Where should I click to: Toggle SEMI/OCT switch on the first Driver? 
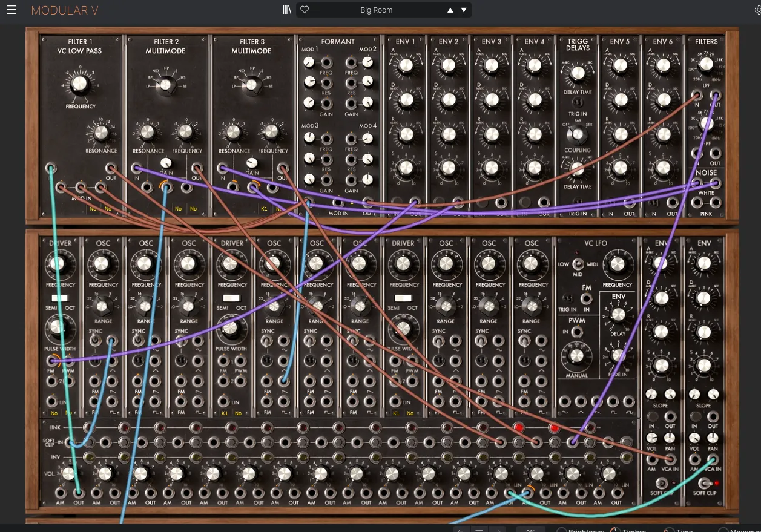point(59,298)
